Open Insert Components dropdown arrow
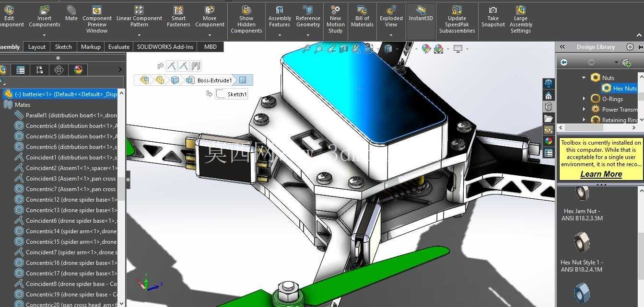 tap(44, 35)
